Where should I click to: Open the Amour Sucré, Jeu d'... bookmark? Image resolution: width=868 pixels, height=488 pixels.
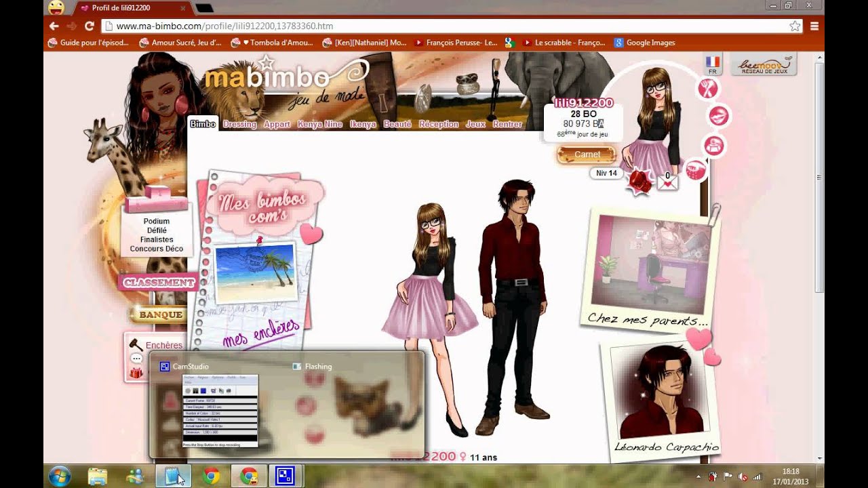pos(180,43)
